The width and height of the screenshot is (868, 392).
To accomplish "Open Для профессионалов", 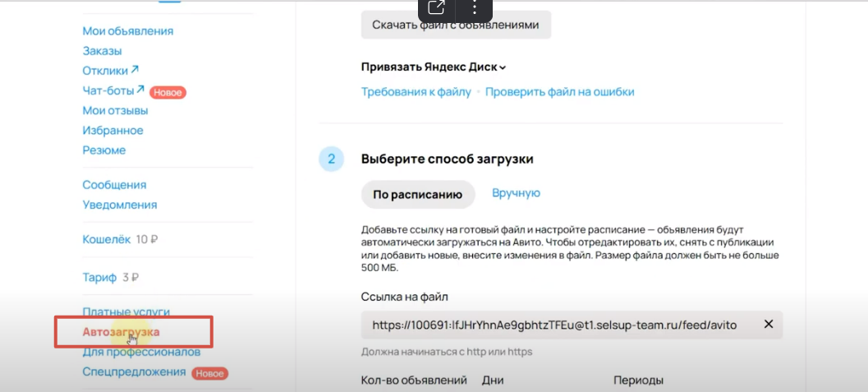I will pyautogui.click(x=141, y=352).
